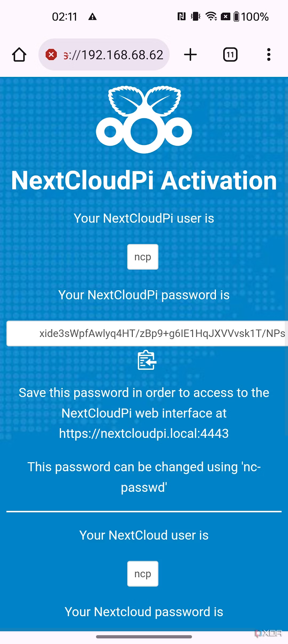Tap the red insecure connection warning icon

click(x=51, y=54)
